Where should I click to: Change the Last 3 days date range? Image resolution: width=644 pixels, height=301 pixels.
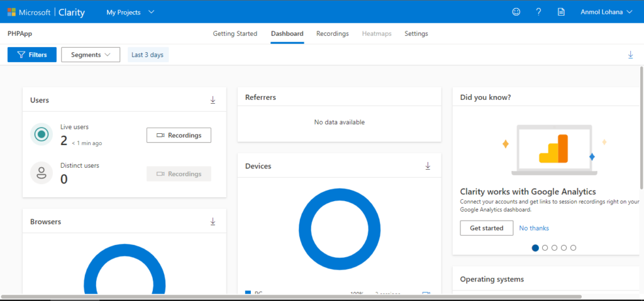(148, 55)
